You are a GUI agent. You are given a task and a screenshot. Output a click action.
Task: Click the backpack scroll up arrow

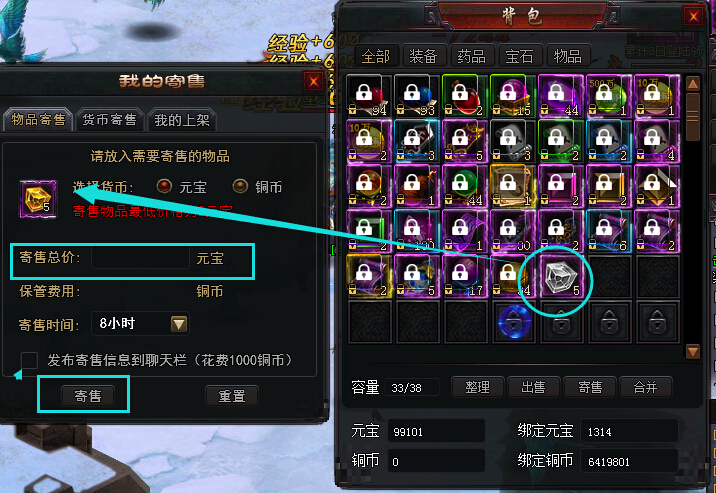coord(693,84)
